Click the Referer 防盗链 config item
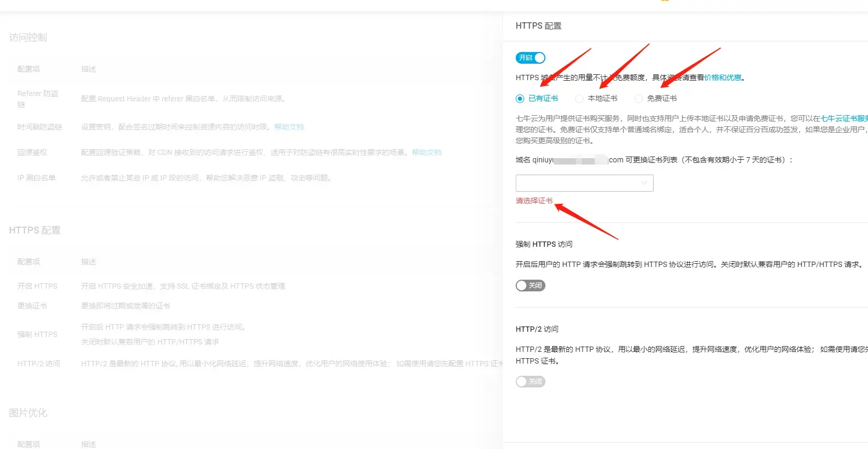Image resolution: width=868 pixels, height=449 pixels. [38, 99]
